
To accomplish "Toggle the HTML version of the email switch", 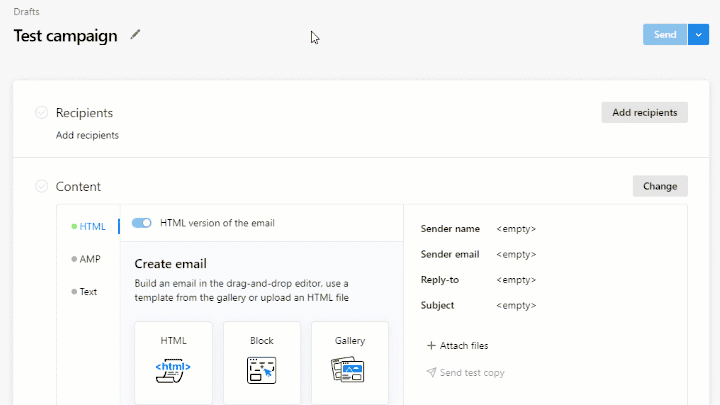I will [141, 223].
